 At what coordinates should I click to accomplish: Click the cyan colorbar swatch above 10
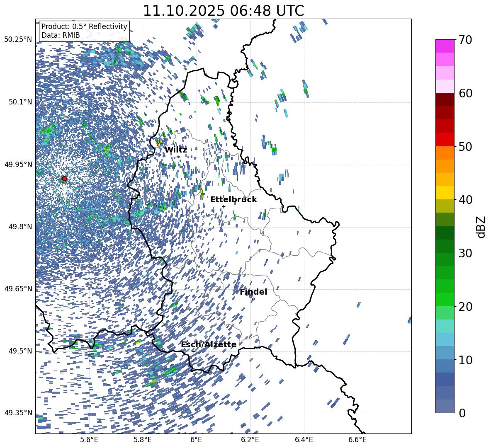tap(445, 339)
